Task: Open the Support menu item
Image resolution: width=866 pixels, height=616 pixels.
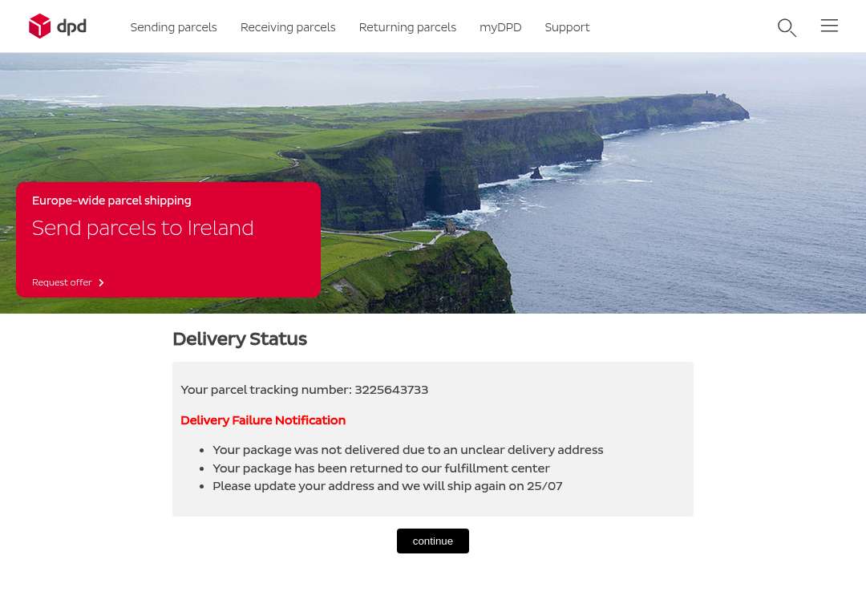Action: (567, 27)
